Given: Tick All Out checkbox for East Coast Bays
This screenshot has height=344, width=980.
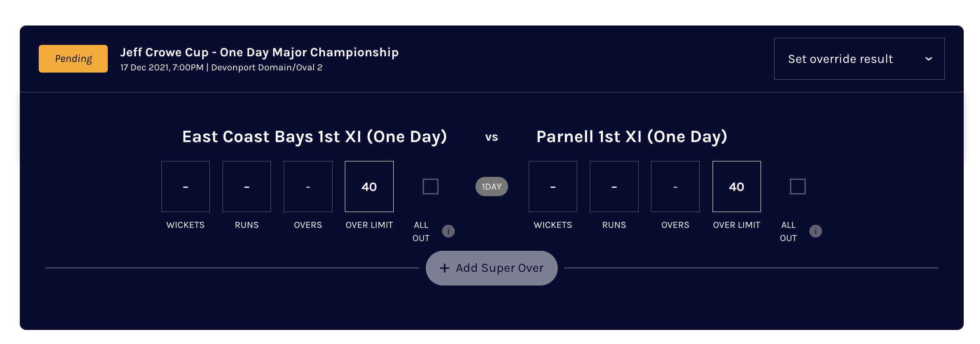Looking at the screenshot, I should click(x=430, y=187).
